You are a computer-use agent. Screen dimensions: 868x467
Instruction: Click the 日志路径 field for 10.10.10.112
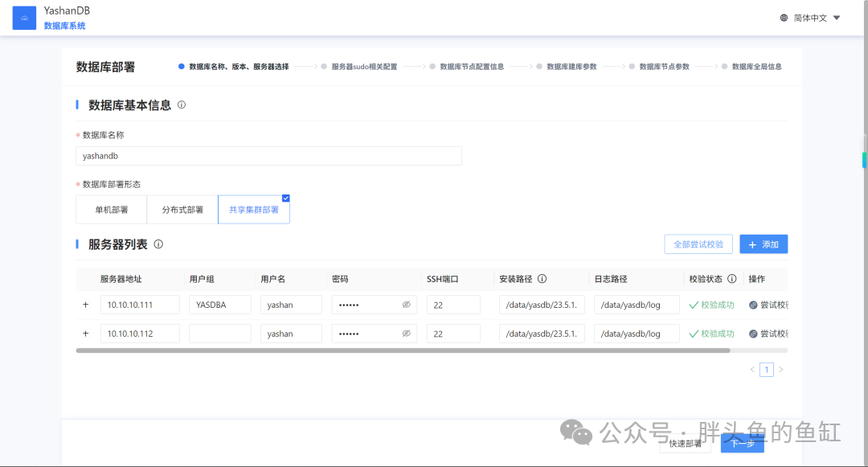coord(637,334)
